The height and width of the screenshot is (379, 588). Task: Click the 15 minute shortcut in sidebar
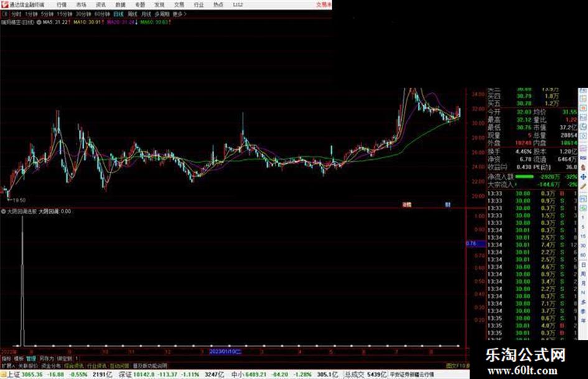pos(583,236)
